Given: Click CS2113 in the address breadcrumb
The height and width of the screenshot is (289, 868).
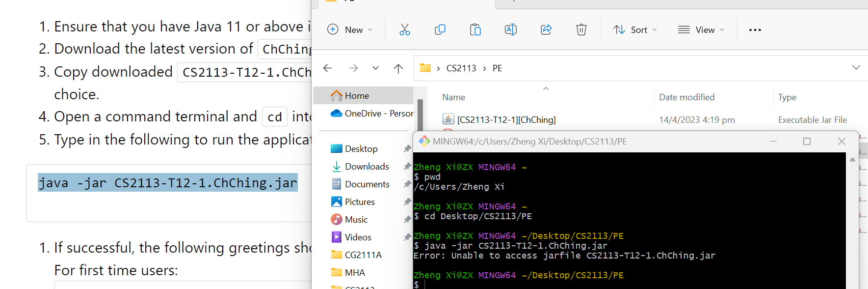Looking at the screenshot, I should coord(461,68).
